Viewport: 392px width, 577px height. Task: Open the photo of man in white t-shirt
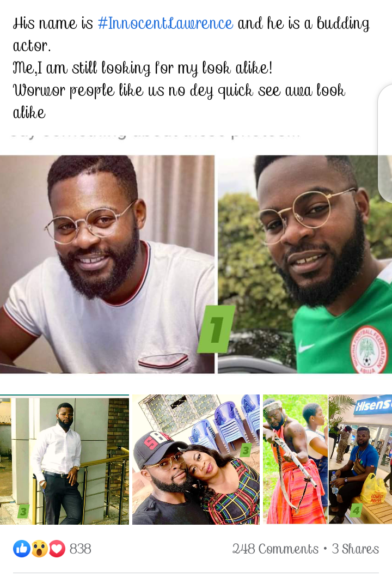click(x=107, y=264)
